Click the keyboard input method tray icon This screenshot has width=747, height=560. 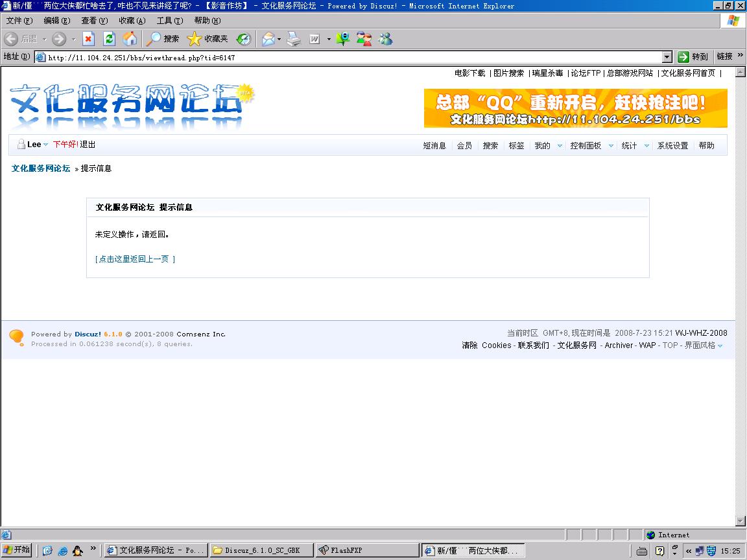point(642,551)
